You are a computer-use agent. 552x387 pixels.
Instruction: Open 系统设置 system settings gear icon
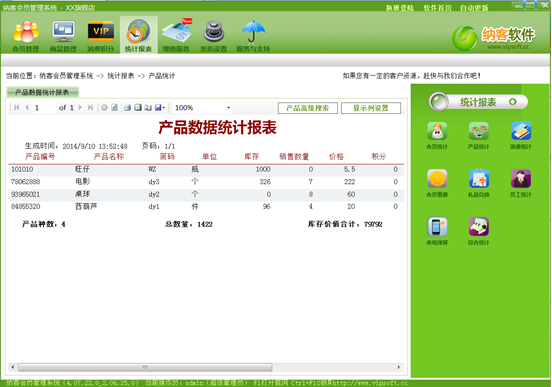(x=213, y=36)
